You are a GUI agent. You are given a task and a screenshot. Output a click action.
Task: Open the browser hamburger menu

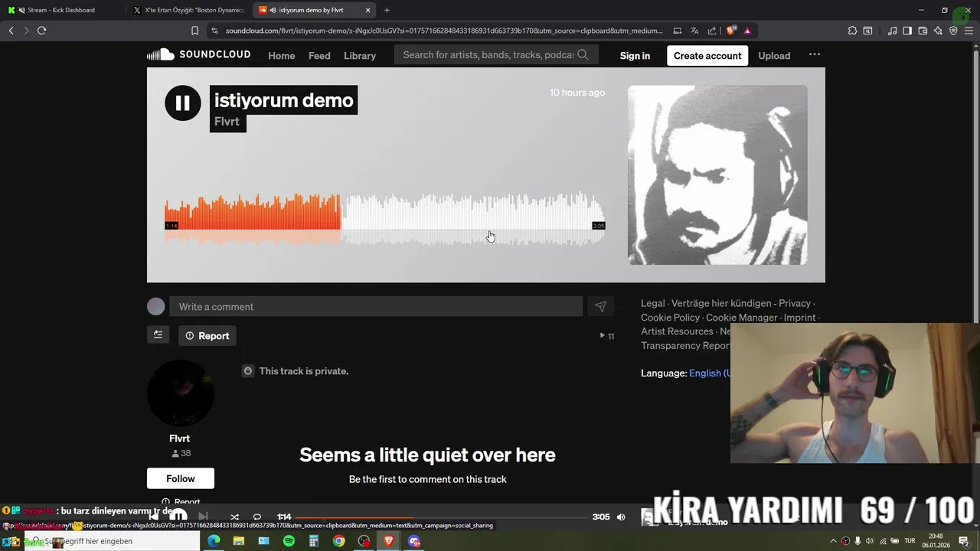pyautogui.click(x=969, y=31)
